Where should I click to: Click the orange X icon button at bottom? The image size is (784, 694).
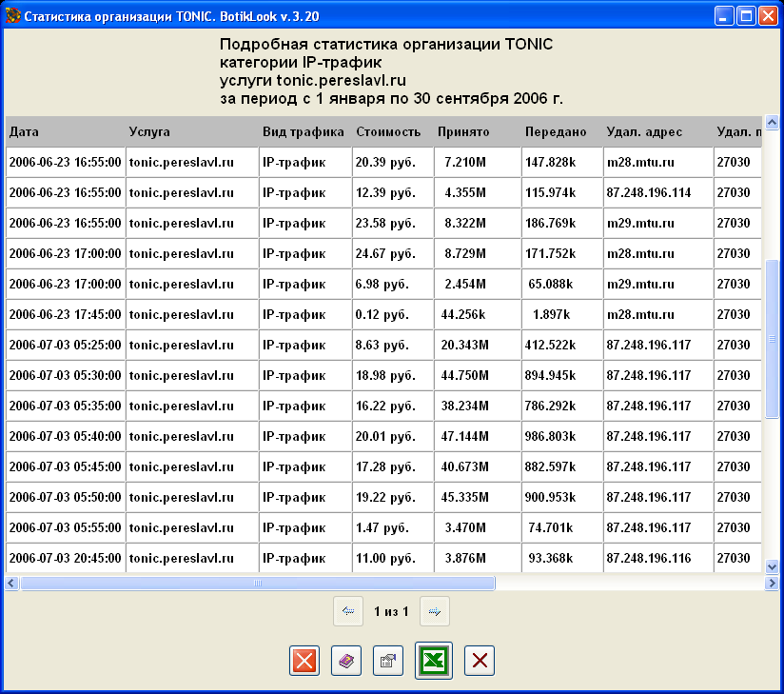point(304,661)
